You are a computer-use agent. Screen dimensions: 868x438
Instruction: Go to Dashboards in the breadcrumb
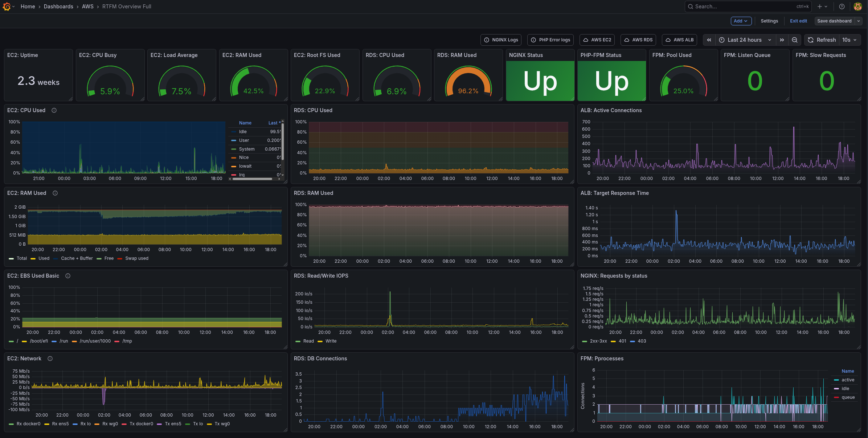coord(58,7)
